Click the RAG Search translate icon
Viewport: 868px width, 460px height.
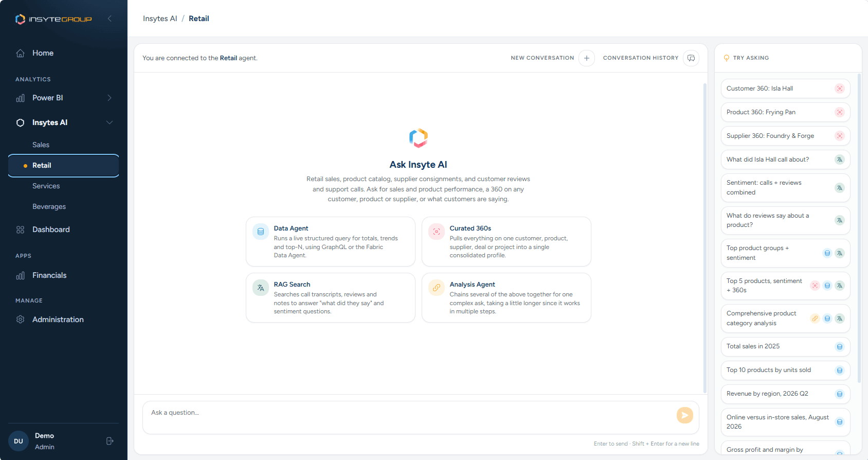coord(261,288)
